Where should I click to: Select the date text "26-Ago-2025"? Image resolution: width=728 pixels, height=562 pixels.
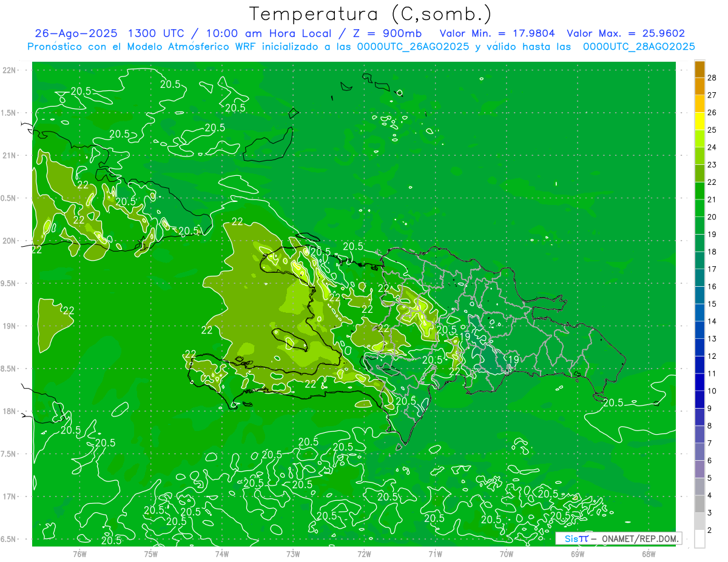[x=76, y=33]
